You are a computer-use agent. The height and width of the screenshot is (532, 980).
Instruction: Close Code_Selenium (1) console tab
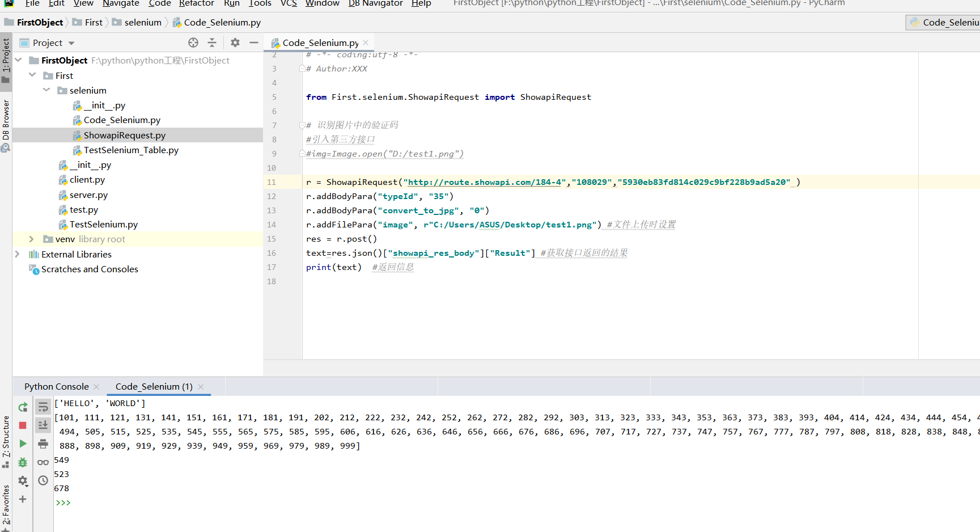pos(201,387)
